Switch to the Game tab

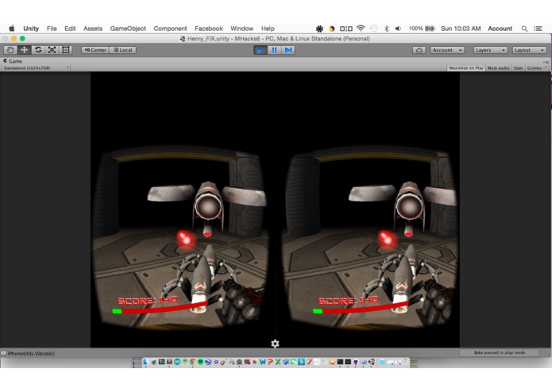click(13, 61)
